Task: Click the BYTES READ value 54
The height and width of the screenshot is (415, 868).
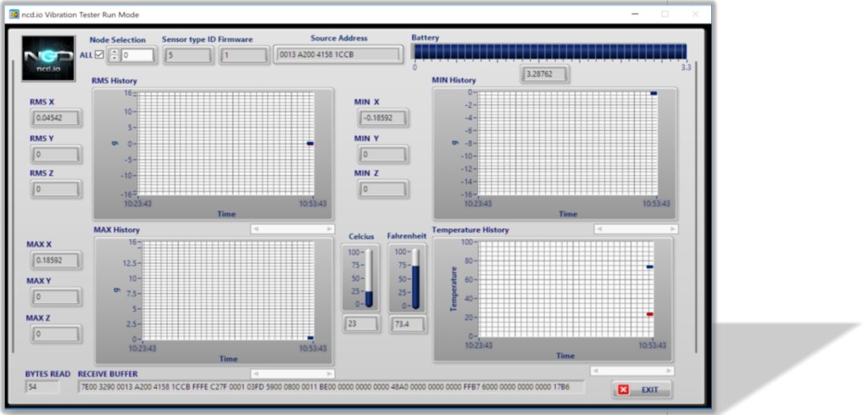Action: tap(42, 387)
